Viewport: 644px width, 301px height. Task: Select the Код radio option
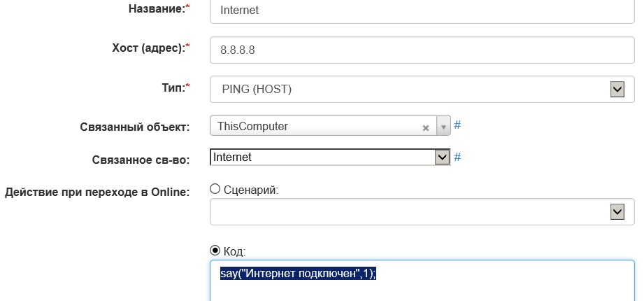[x=215, y=250]
